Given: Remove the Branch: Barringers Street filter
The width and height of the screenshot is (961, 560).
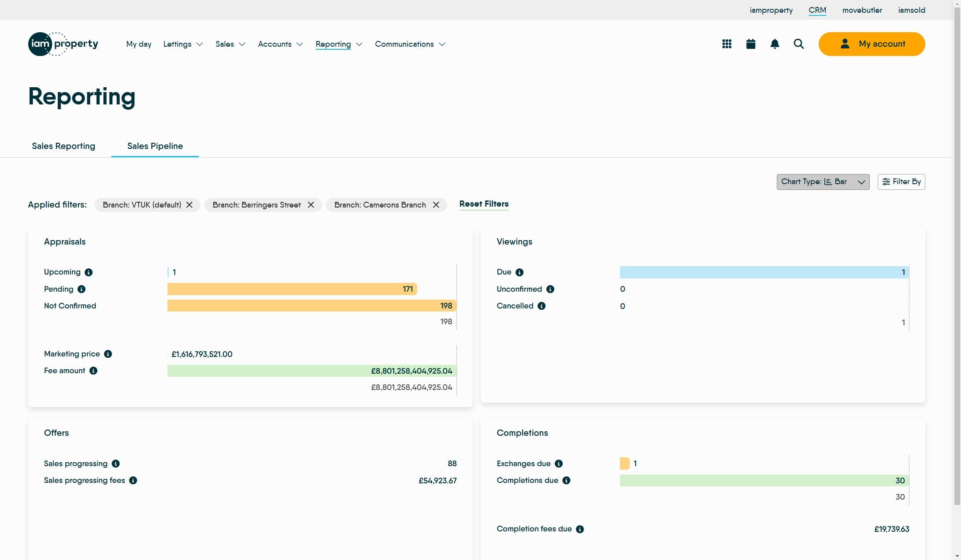Looking at the screenshot, I should 311,205.
